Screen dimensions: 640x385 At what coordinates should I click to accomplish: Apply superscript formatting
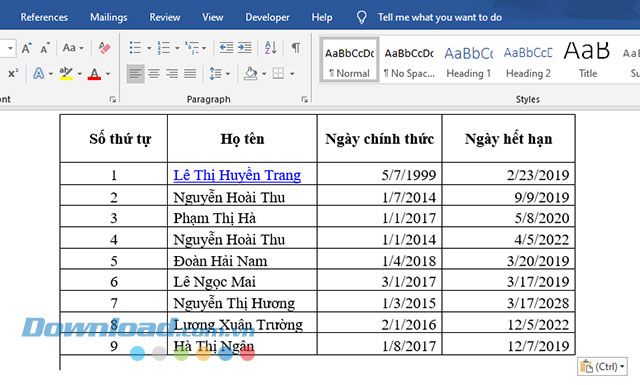pos(13,73)
